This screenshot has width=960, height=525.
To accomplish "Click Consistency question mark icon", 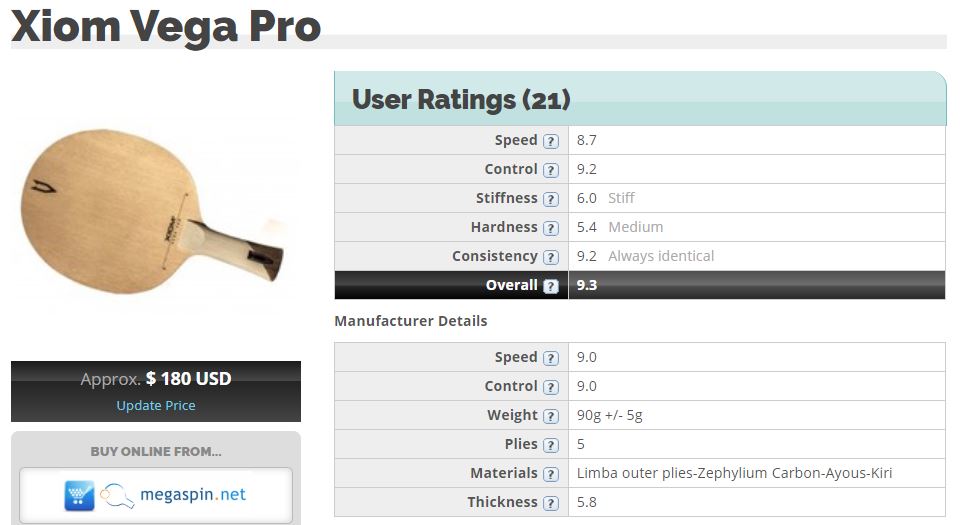I will pos(551,257).
